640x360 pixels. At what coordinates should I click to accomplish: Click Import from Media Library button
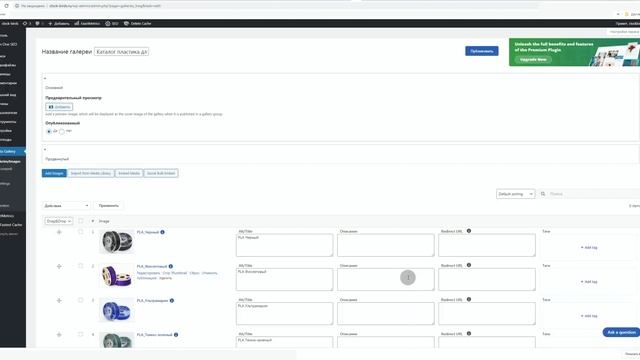click(91, 173)
